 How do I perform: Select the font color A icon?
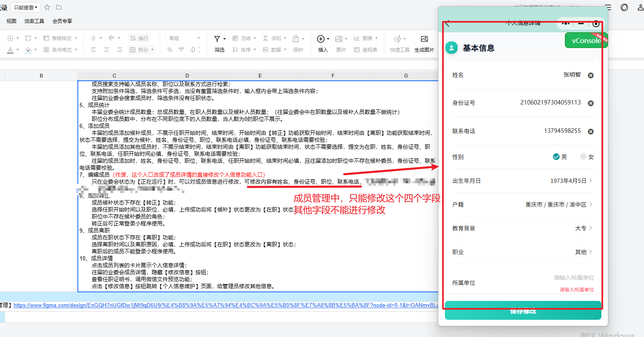click(x=10, y=50)
